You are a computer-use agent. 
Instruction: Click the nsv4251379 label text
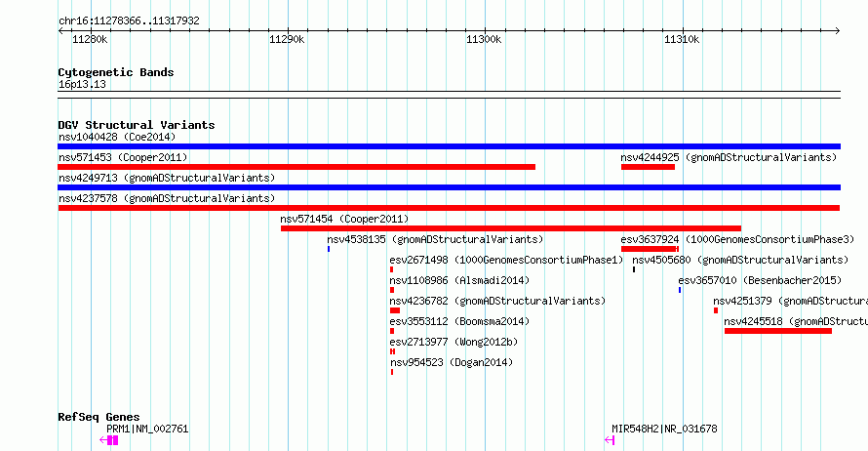(x=791, y=301)
